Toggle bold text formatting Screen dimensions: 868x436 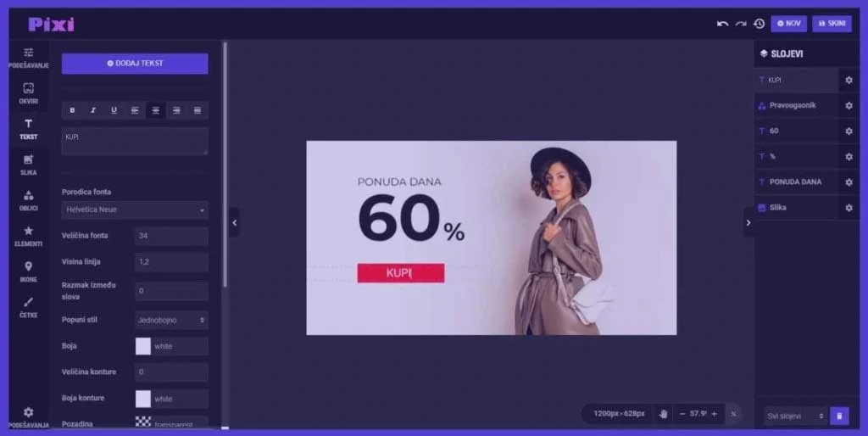(x=72, y=110)
